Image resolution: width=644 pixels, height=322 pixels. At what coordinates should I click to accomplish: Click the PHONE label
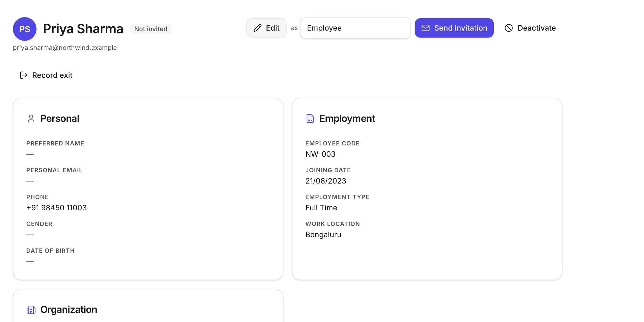coord(38,197)
